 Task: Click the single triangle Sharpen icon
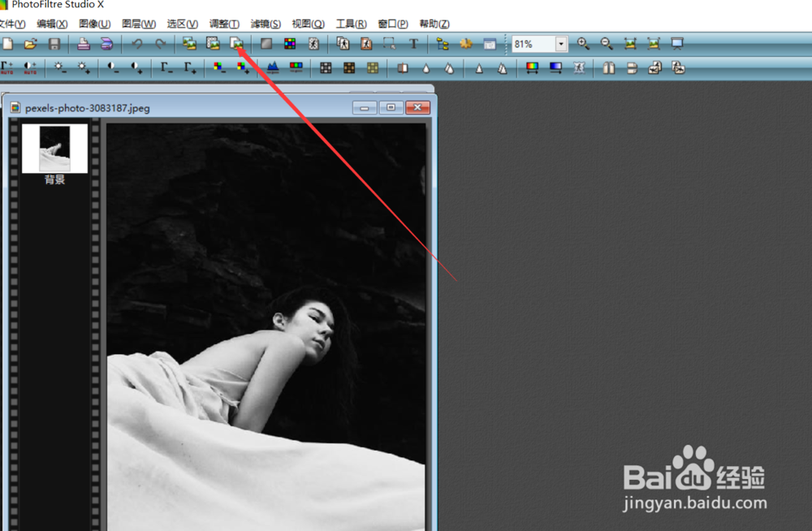479,68
